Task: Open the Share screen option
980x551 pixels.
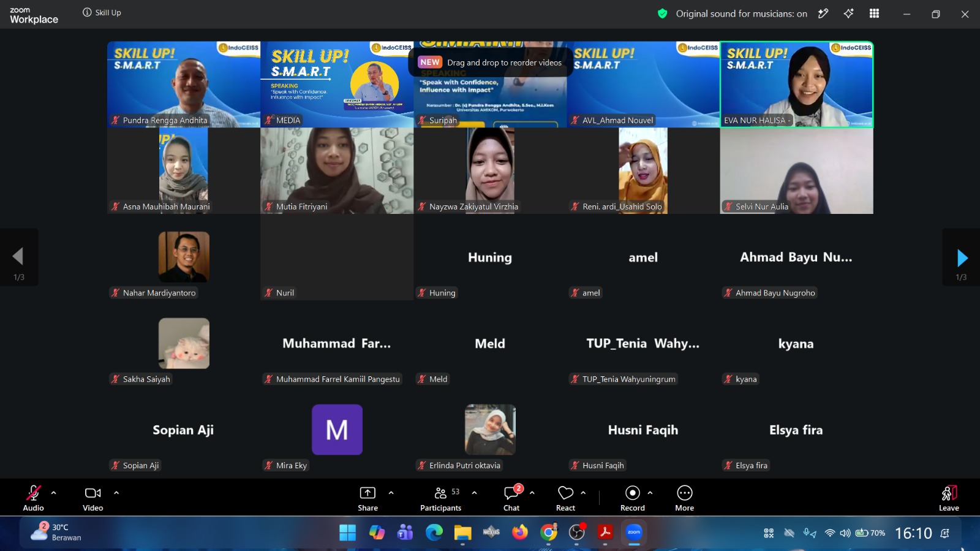Action: pos(367,498)
